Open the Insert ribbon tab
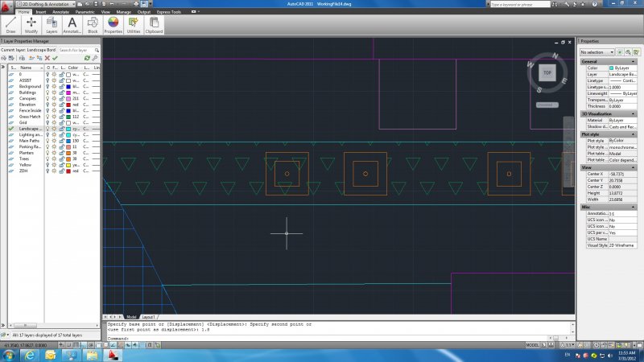644x362 pixels. pos(41,12)
